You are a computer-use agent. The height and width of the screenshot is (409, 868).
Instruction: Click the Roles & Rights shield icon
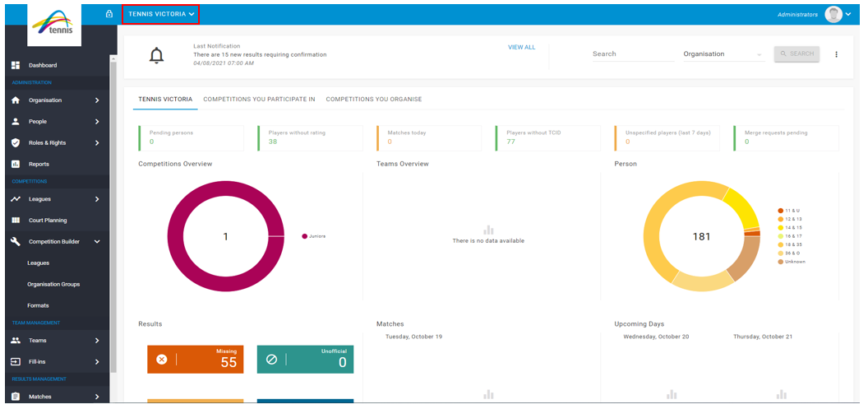coord(16,142)
